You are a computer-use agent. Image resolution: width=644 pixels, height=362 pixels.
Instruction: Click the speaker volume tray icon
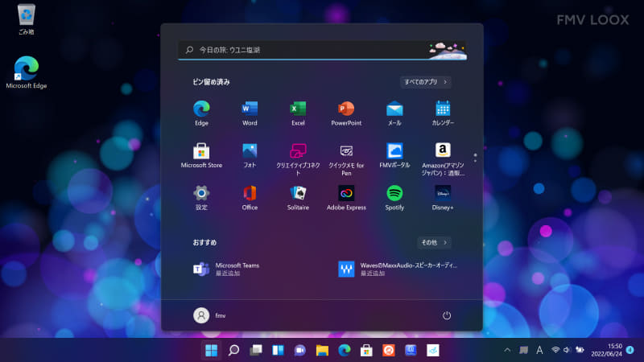(568, 350)
